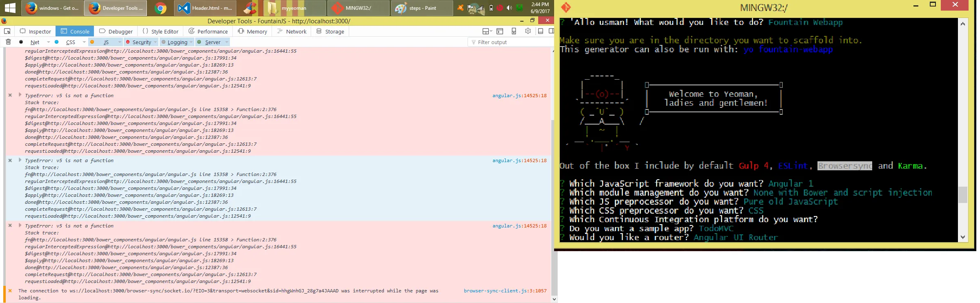Open the iframe selection button in DevTools toolbar
The width and height of the screenshot is (980, 303).
click(486, 31)
